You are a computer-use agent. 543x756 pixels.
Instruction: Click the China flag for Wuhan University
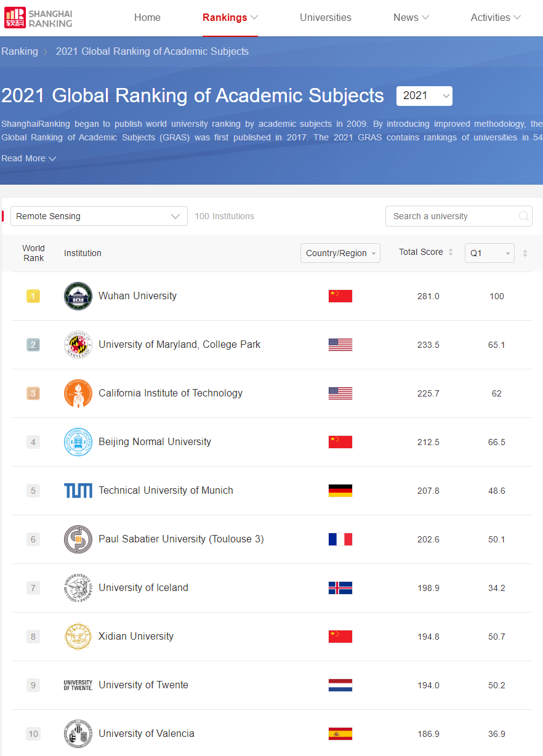tap(340, 296)
